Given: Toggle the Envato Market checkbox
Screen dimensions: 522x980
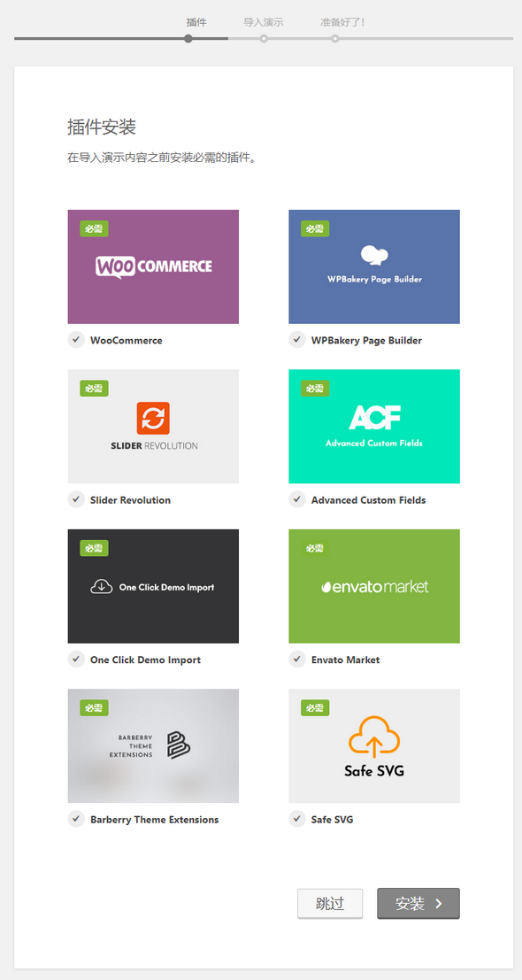Looking at the screenshot, I should (297, 659).
